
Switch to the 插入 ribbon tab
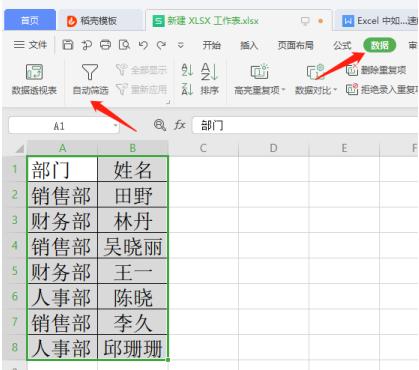coord(249,45)
